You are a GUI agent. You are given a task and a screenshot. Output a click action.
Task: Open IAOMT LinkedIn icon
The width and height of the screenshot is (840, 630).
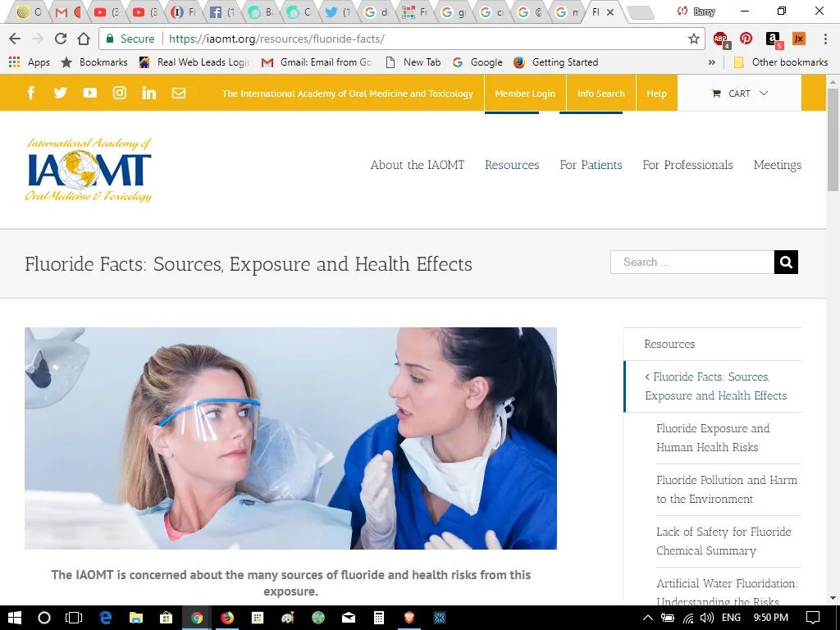click(149, 94)
